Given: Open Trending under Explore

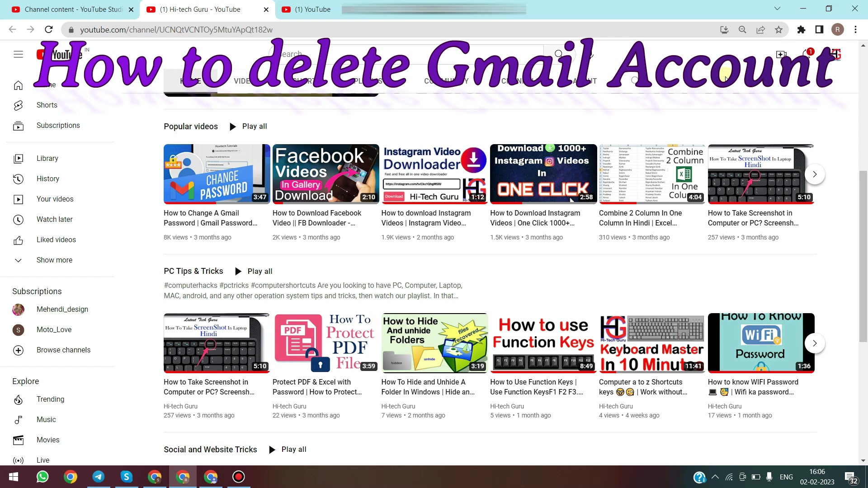Looking at the screenshot, I should point(50,399).
